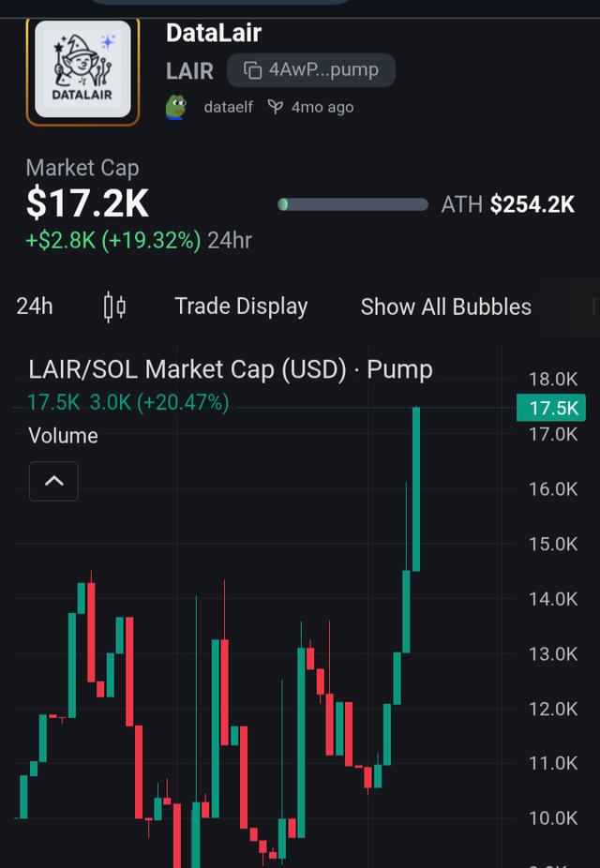Toggle Trade Display on the chart

(x=241, y=307)
